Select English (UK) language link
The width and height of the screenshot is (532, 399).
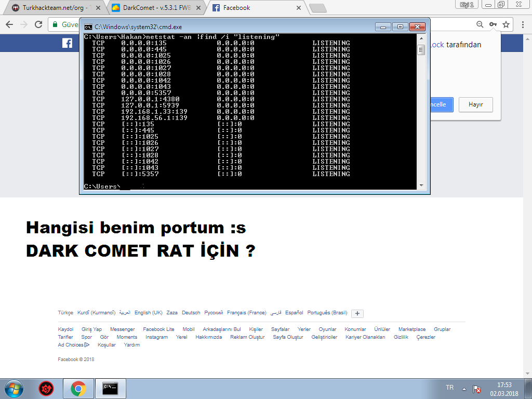149,313
